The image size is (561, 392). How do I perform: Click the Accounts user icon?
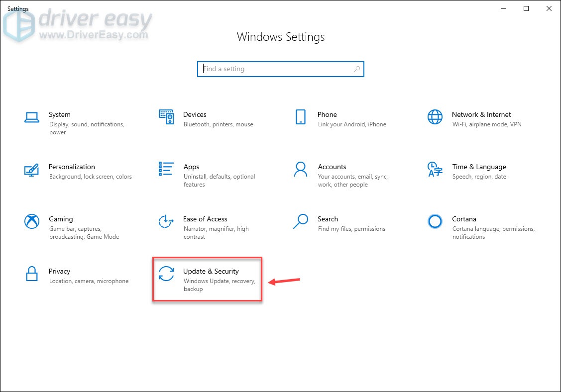click(x=300, y=169)
